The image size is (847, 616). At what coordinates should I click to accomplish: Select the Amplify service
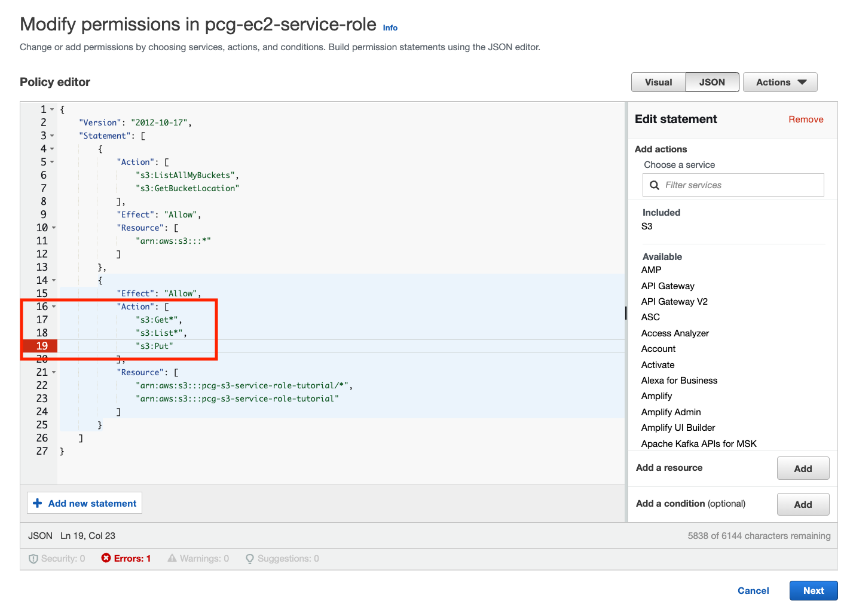point(656,396)
